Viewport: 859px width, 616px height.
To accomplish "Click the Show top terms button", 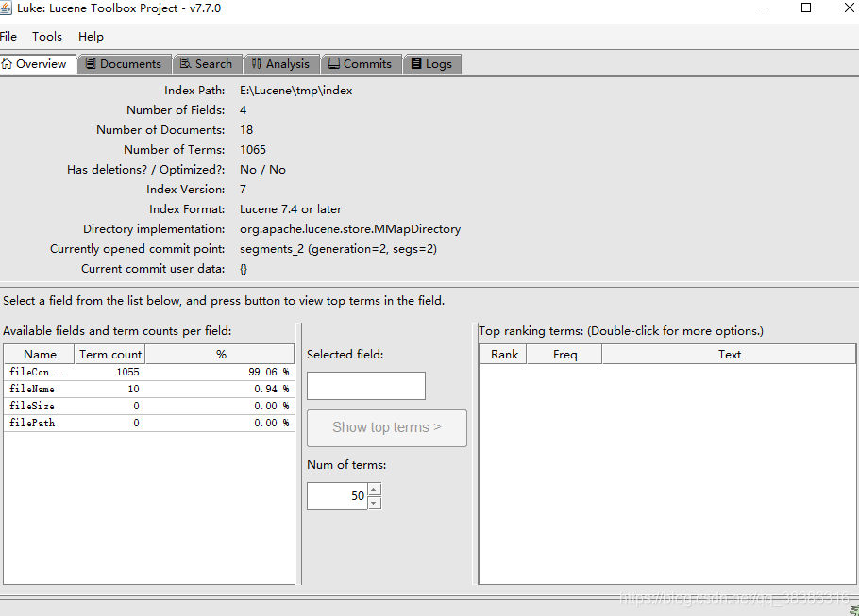I will pos(387,427).
